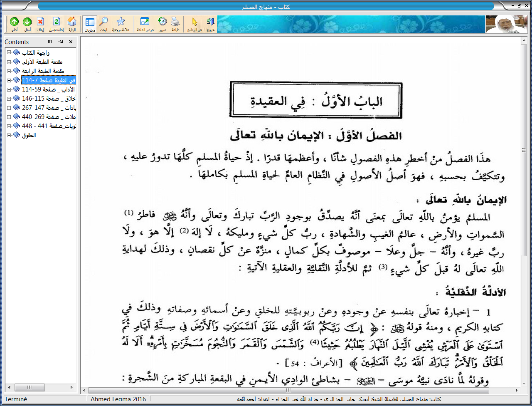Click the green down arrow (أسفل) toolbar icon
The image size is (532, 406).
tap(27, 24)
